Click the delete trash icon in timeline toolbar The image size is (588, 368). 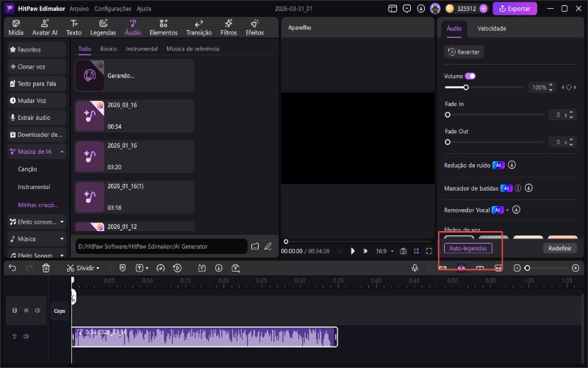click(46, 269)
